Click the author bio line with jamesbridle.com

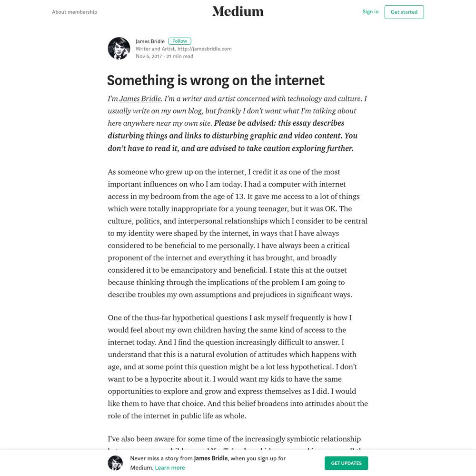point(183,49)
